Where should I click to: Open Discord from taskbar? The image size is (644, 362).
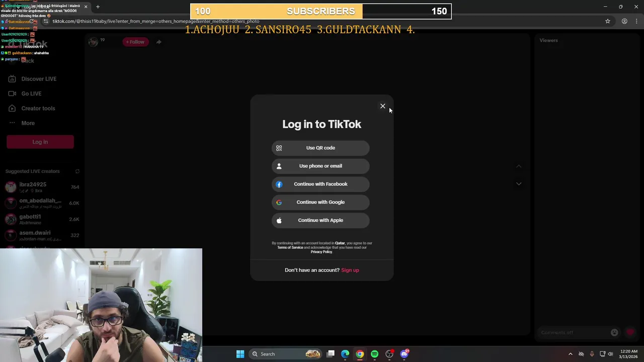point(404,354)
